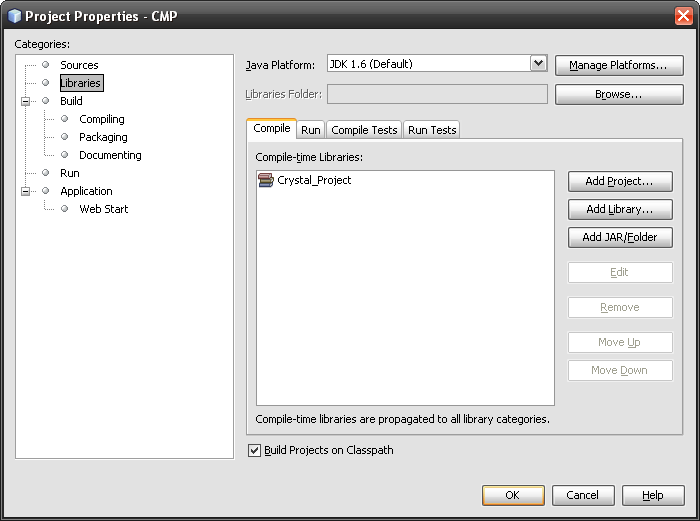The height and width of the screenshot is (521, 700).
Task: Click the Project Properties title bar icon
Action: [x=14, y=16]
